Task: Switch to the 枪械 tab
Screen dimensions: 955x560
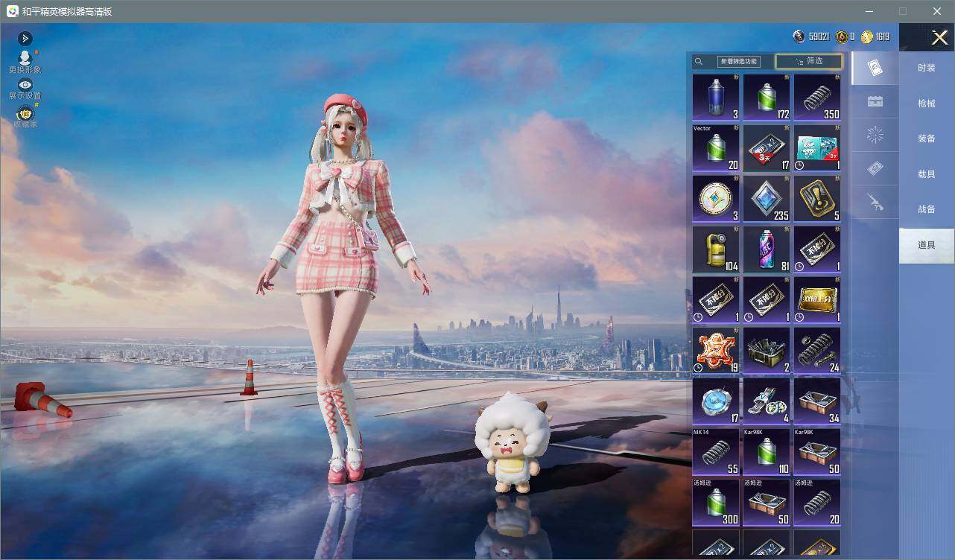Action: pos(926,104)
